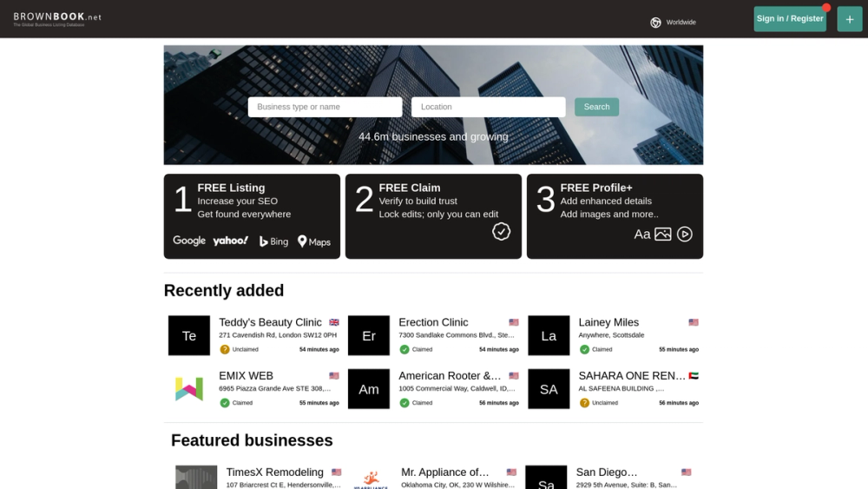
Task: Click the Te thumbnail for Teddy's Beauty Clinic
Action: click(x=189, y=335)
